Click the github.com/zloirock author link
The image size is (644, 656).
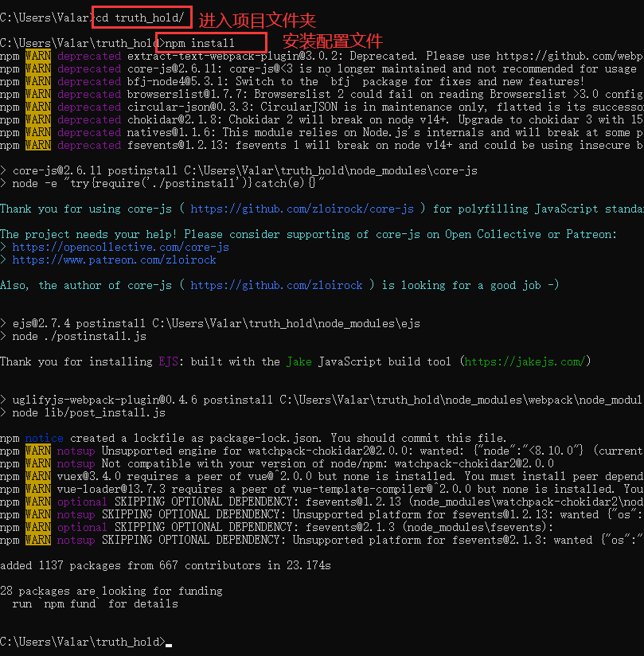coord(276,285)
